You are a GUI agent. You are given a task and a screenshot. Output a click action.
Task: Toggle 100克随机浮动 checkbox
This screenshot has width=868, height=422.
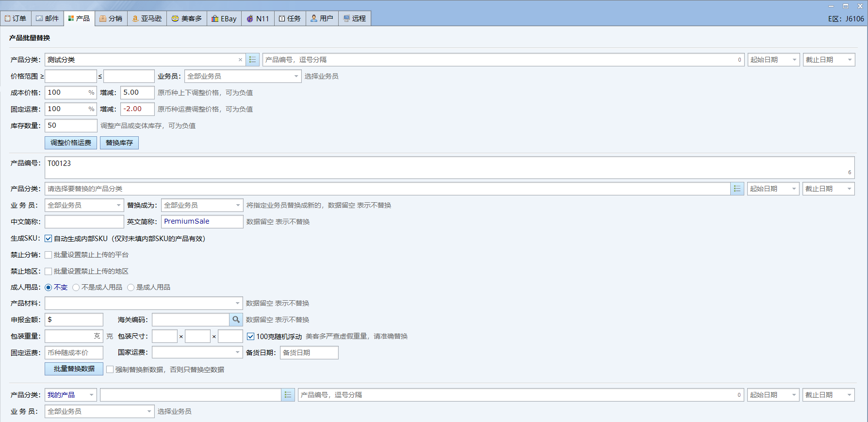pos(250,336)
